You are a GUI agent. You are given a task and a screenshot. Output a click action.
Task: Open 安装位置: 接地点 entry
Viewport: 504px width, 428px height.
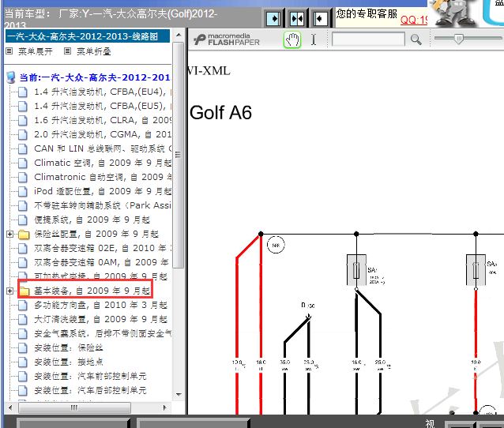[x=69, y=362]
